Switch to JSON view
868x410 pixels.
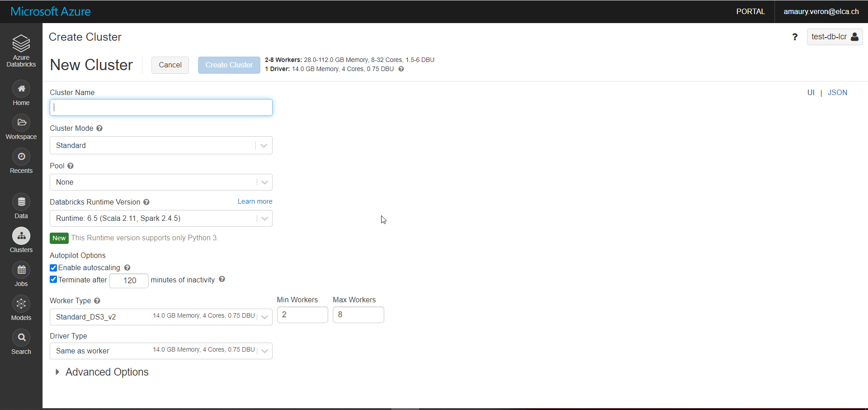click(x=837, y=92)
